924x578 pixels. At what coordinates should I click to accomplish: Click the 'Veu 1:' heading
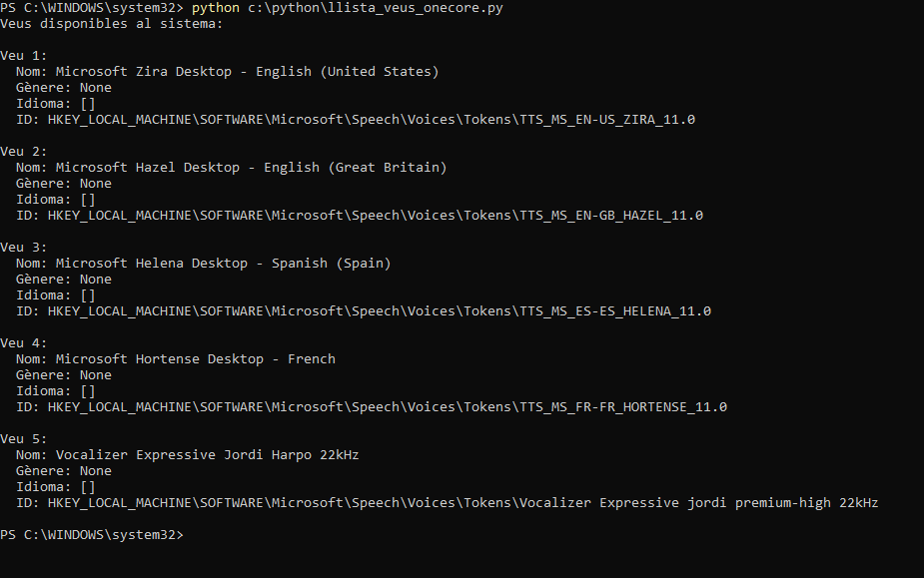click(x=24, y=56)
